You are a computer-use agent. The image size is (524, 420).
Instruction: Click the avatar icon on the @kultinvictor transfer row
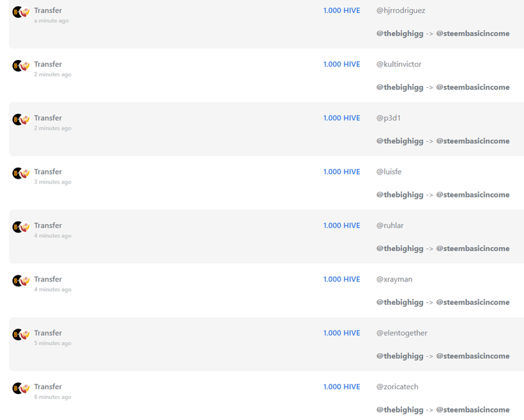(21, 66)
